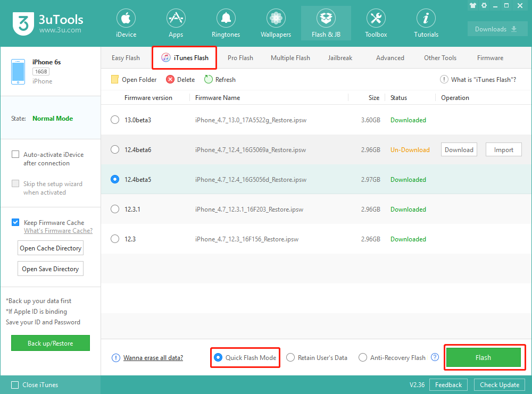Toggle Skip the setup wizard checkbox
Image resolution: width=532 pixels, height=394 pixels.
[15, 183]
